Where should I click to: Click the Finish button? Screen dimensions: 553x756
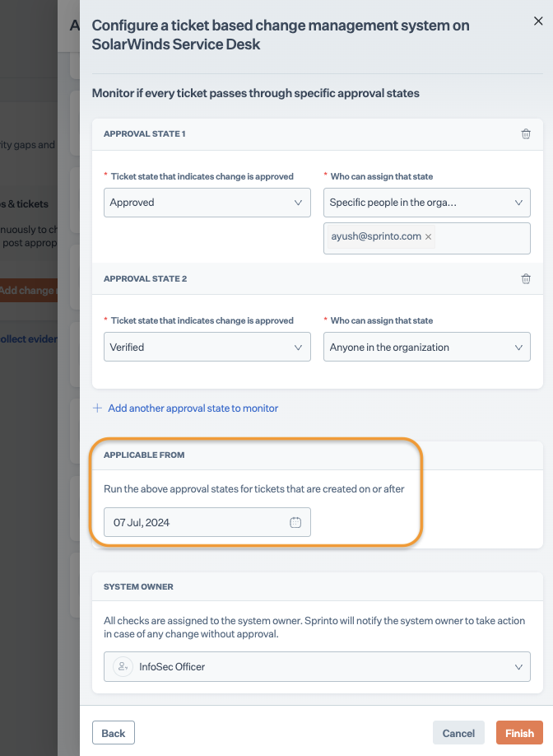(519, 733)
